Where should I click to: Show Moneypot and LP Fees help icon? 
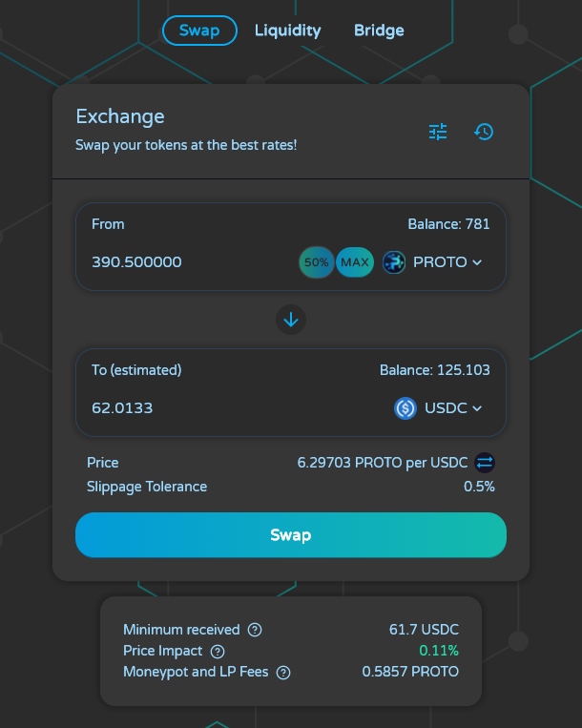coord(283,673)
